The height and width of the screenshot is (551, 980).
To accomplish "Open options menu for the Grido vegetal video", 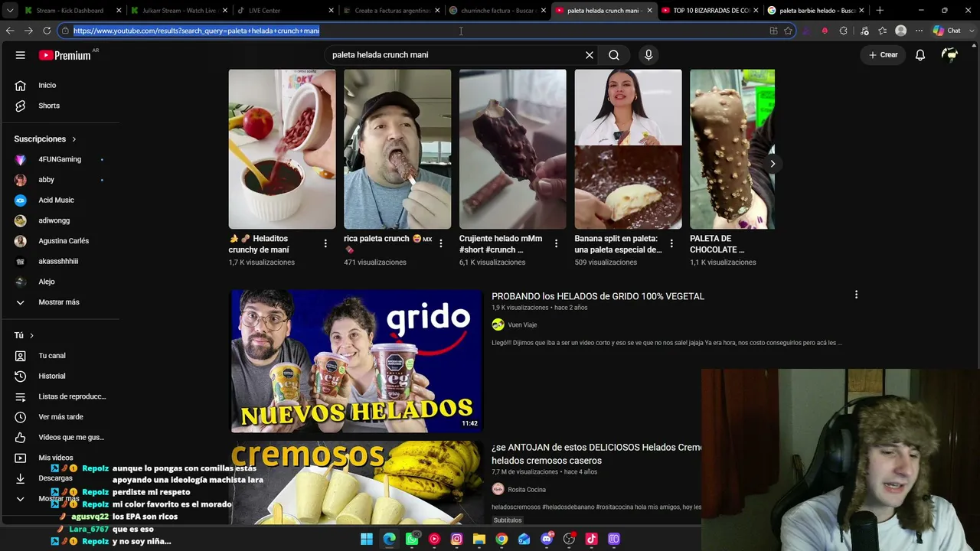I will click(856, 295).
